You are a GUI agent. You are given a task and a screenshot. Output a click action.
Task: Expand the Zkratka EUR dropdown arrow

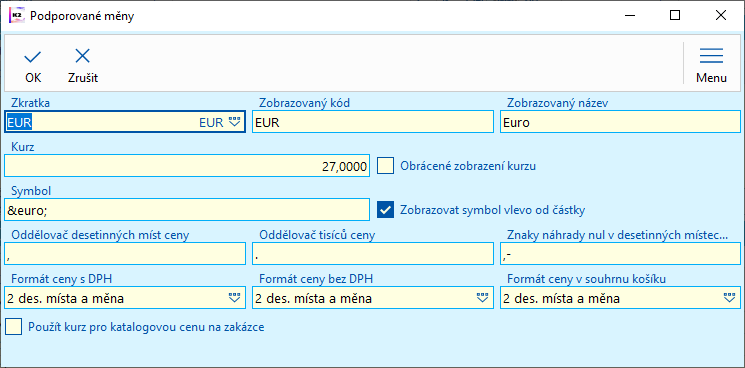tap(235, 123)
